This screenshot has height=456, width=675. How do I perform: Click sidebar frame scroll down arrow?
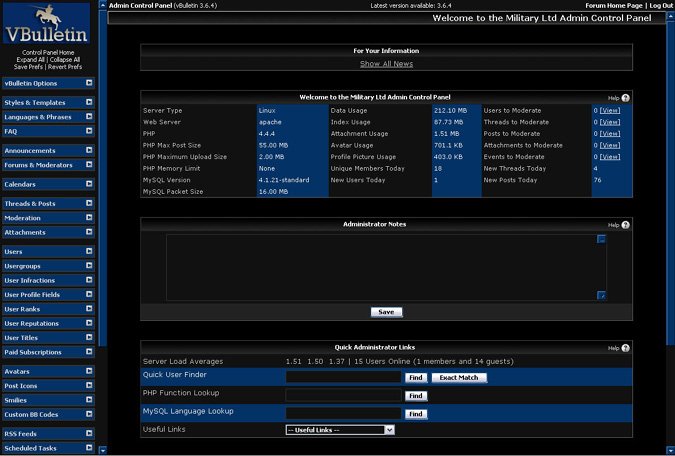102,450
